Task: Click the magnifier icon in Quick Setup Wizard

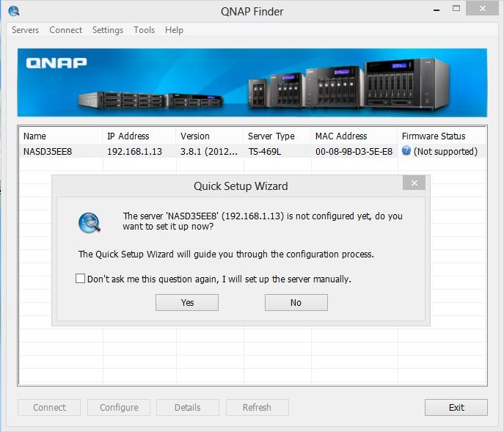Action: click(x=90, y=222)
